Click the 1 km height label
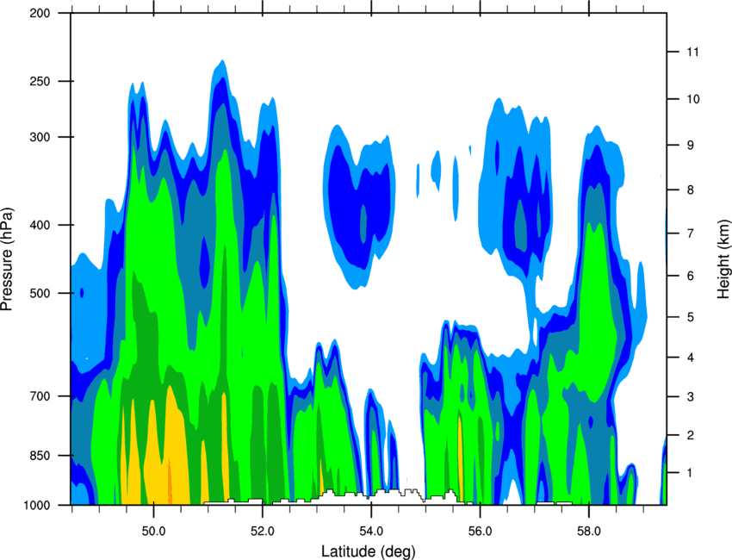 (x=690, y=473)
